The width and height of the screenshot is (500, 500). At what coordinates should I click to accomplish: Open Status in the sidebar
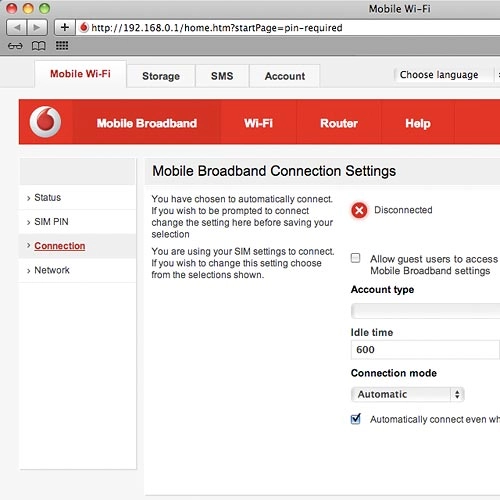[77, 197]
